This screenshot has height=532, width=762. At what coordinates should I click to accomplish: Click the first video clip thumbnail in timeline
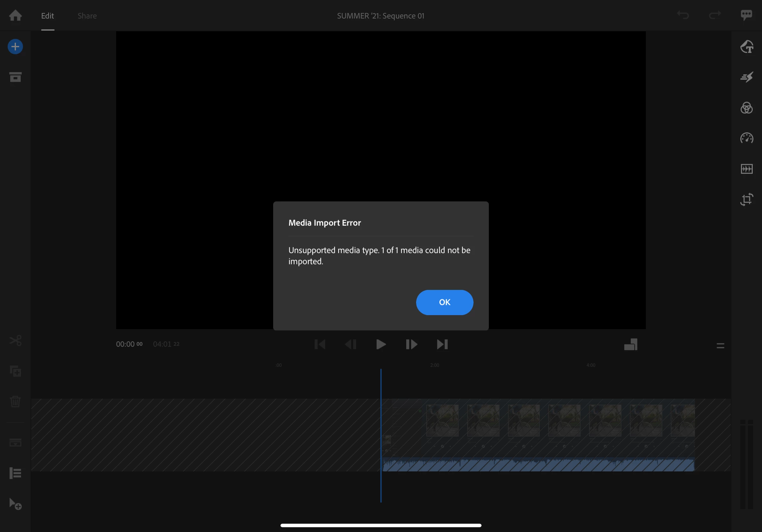click(442, 420)
